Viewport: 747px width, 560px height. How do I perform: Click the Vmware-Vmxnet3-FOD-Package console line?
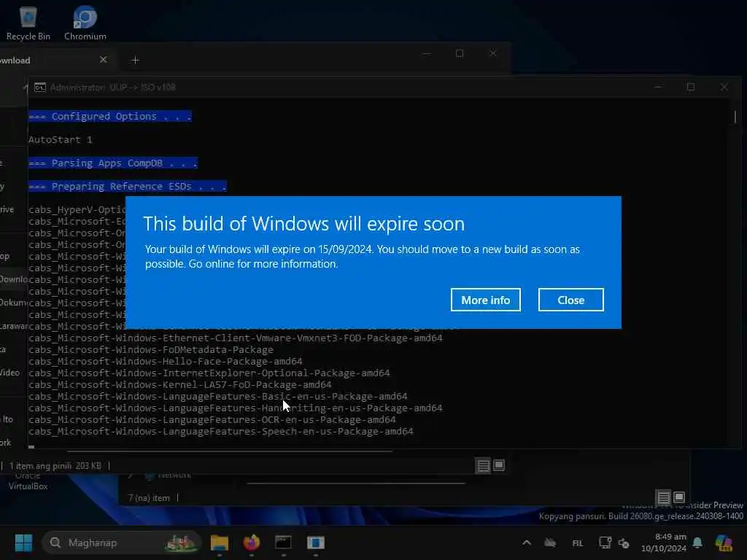(x=236, y=338)
